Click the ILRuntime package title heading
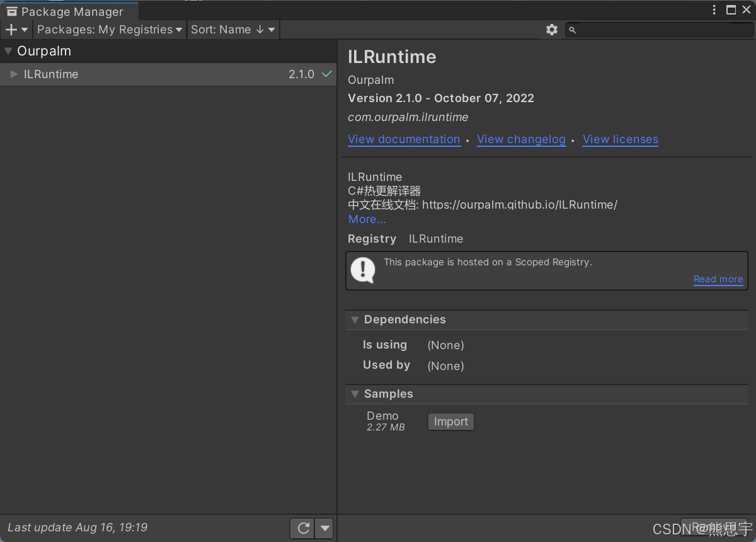The image size is (756, 542). coord(392,57)
